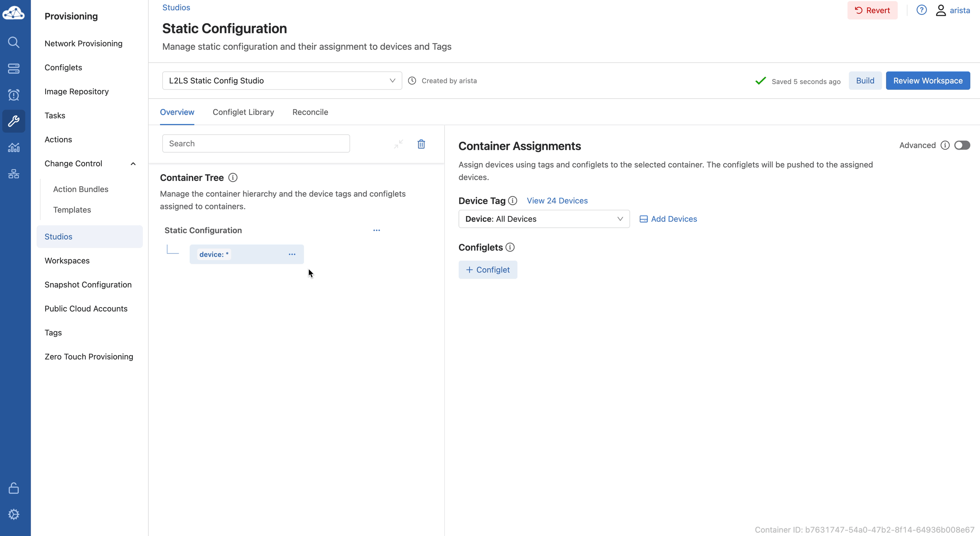Enable the Advanced toggle switch
This screenshot has width=980, height=536.
[962, 145]
